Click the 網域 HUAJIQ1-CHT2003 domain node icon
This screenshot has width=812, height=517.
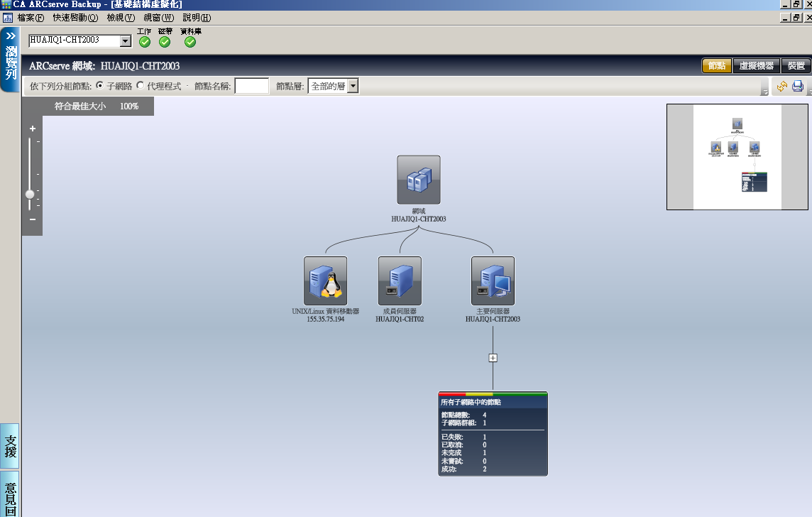[x=419, y=180]
